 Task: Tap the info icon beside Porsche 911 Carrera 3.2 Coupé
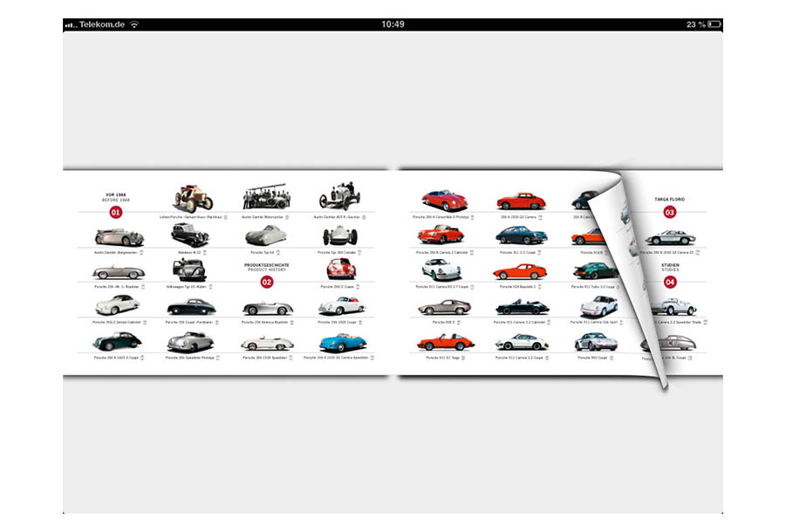tap(547, 358)
